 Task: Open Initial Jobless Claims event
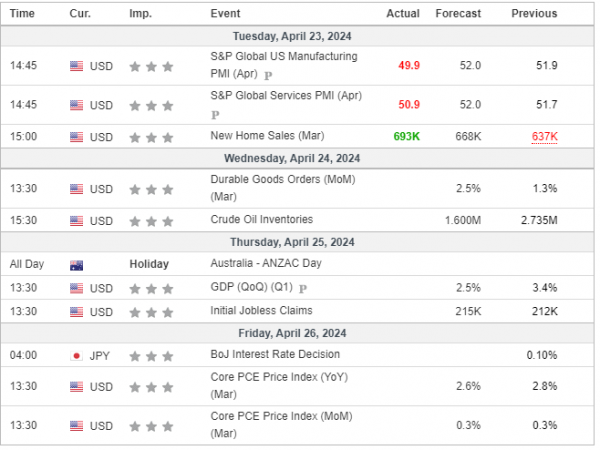(261, 310)
